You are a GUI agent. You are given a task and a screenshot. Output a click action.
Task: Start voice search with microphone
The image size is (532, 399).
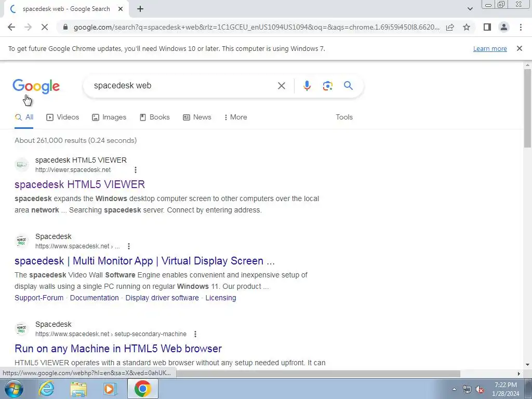307,86
